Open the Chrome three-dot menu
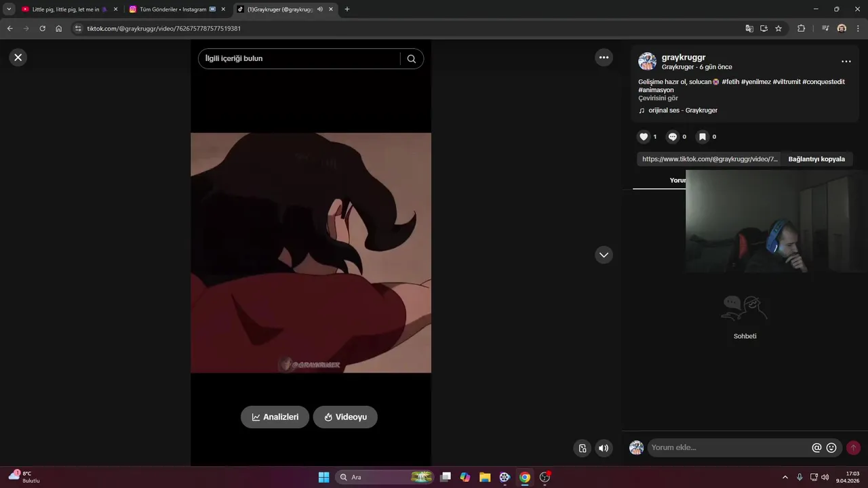Viewport: 868px width, 488px height. click(858, 28)
